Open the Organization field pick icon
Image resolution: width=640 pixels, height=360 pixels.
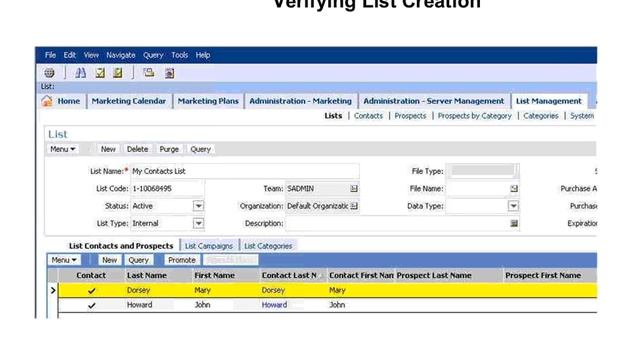(354, 206)
